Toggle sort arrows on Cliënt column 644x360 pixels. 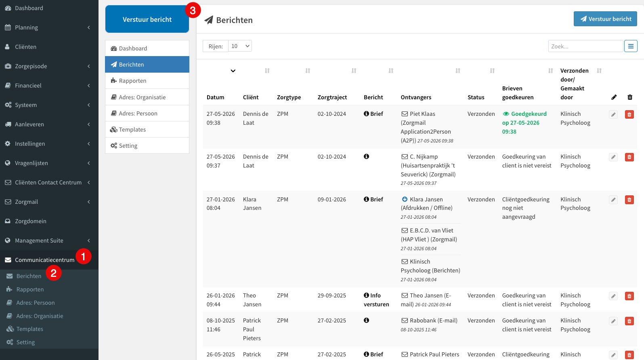pyautogui.click(x=267, y=71)
